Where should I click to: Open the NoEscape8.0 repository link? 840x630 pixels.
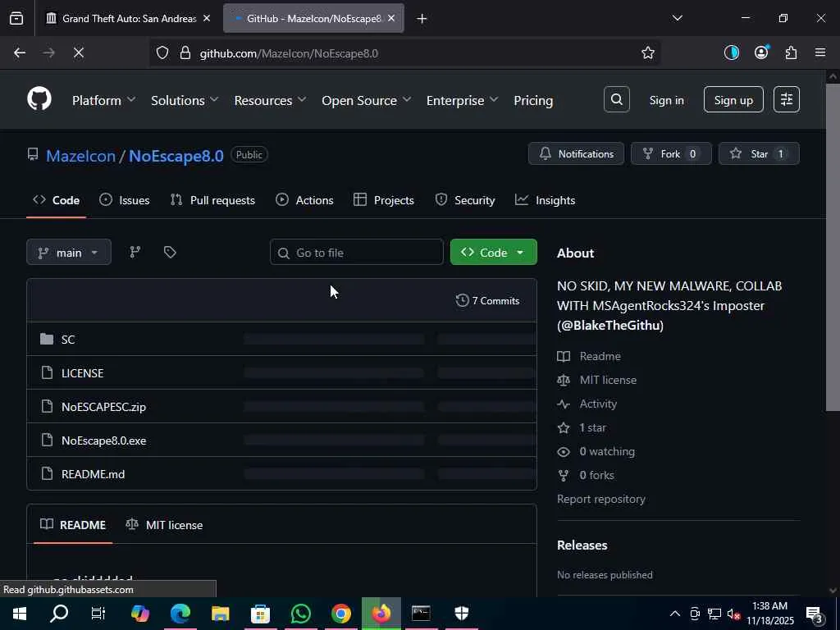(x=176, y=156)
